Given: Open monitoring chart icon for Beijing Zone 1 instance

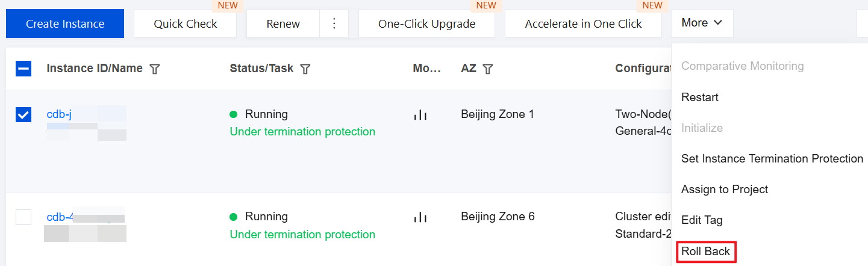Looking at the screenshot, I should (420, 114).
